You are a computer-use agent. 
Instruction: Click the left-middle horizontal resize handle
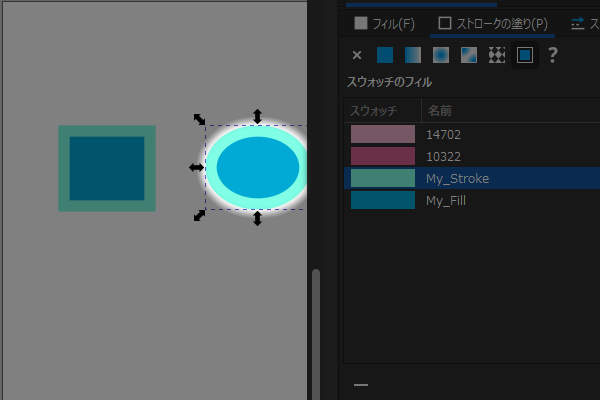tap(196, 167)
